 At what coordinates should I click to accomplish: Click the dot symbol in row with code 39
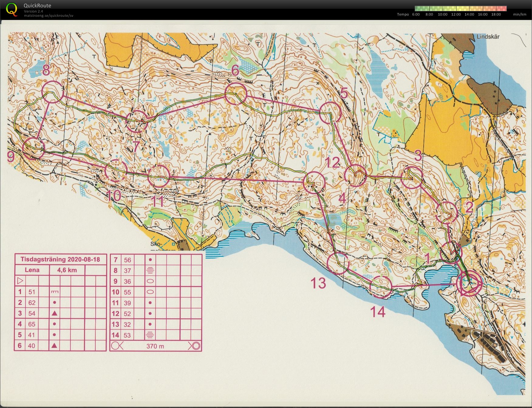[150, 303]
